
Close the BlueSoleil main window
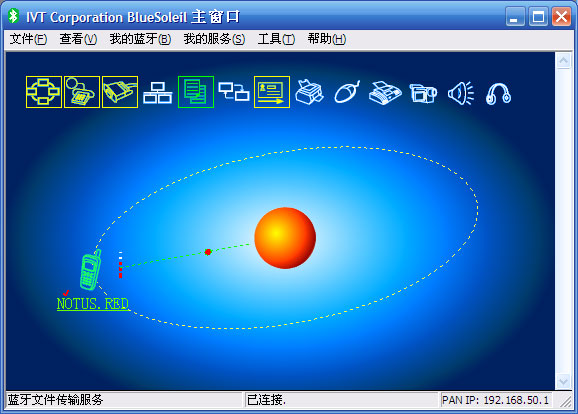pos(561,17)
